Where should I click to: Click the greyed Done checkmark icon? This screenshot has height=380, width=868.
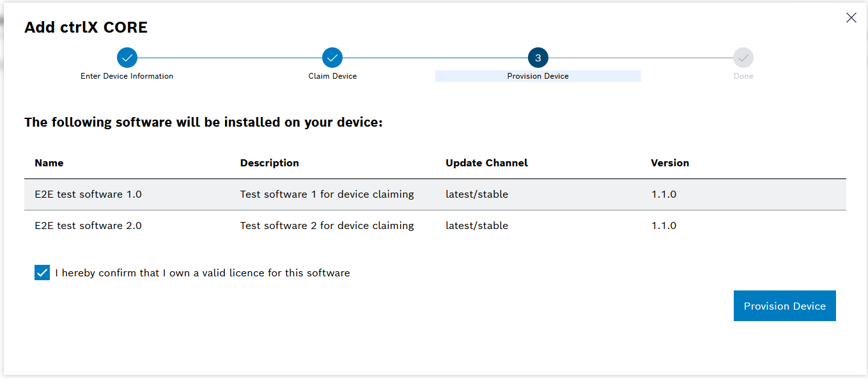click(743, 57)
